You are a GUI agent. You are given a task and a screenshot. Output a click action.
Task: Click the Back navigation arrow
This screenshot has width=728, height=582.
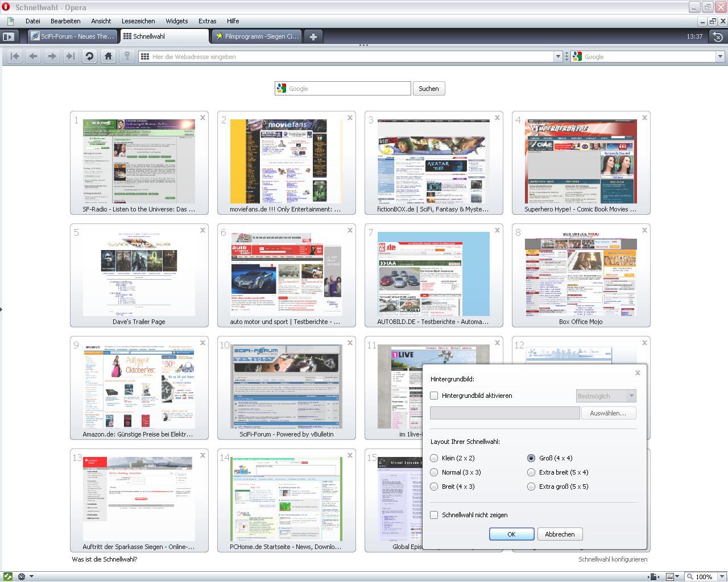pos(34,56)
